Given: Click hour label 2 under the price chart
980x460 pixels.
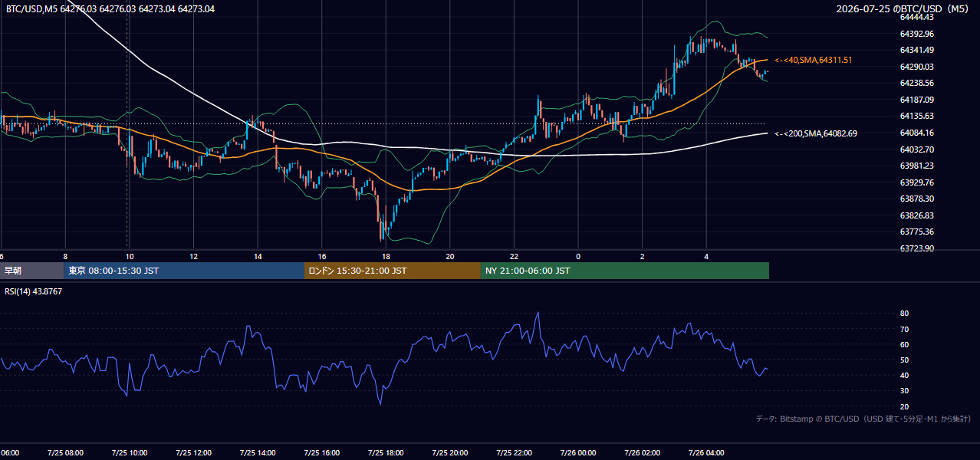Looking at the screenshot, I should click(643, 257).
